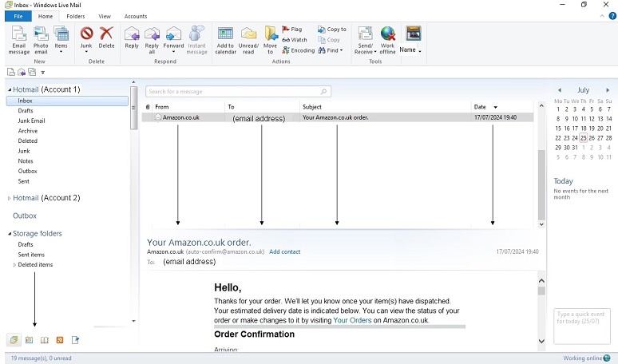Select the Inbox folder
Viewport: 618px width, 364px height.
[67, 101]
